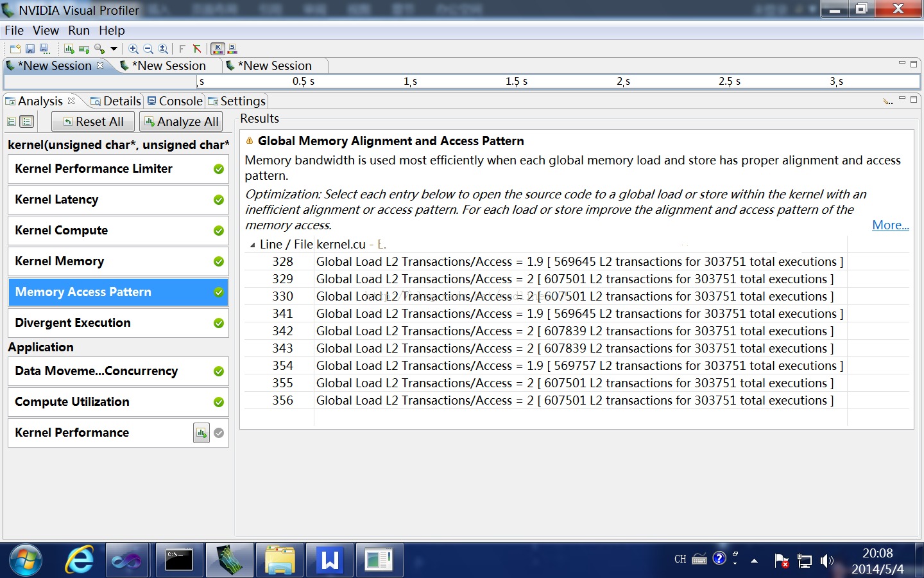Click the More... link in Results
This screenshot has height=578, width=924.
coord(891,225)
